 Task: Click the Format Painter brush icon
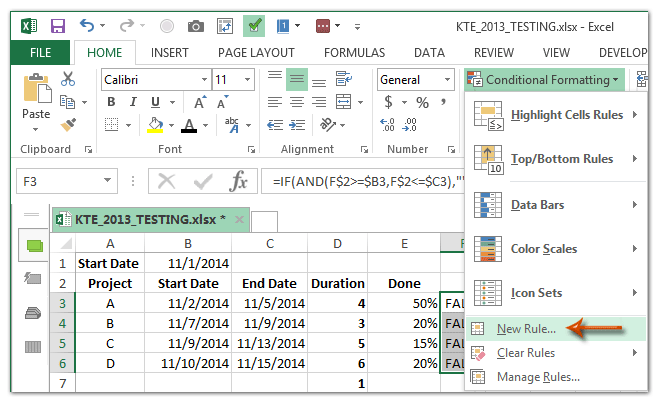tap(68, 125)
